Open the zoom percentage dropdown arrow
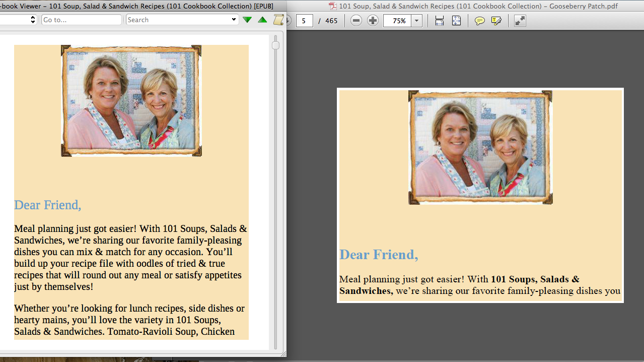This screenshot has height=362, width=644. (417, 21)
